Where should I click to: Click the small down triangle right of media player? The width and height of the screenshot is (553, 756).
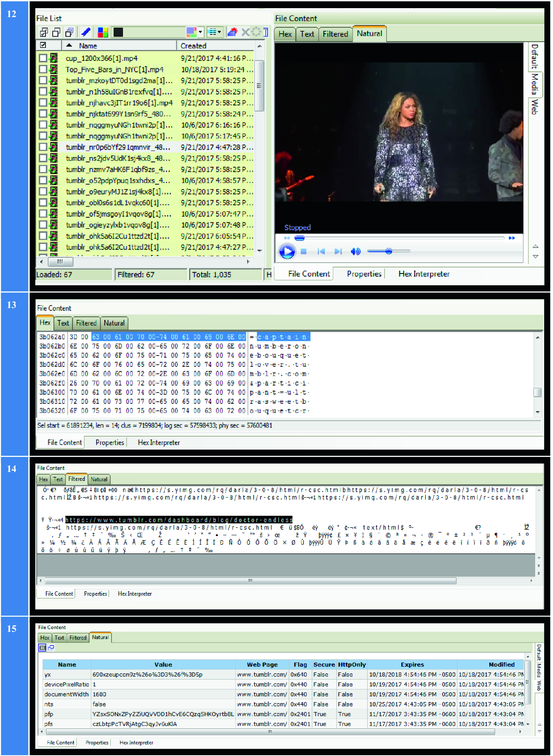[x=536, y=256]
